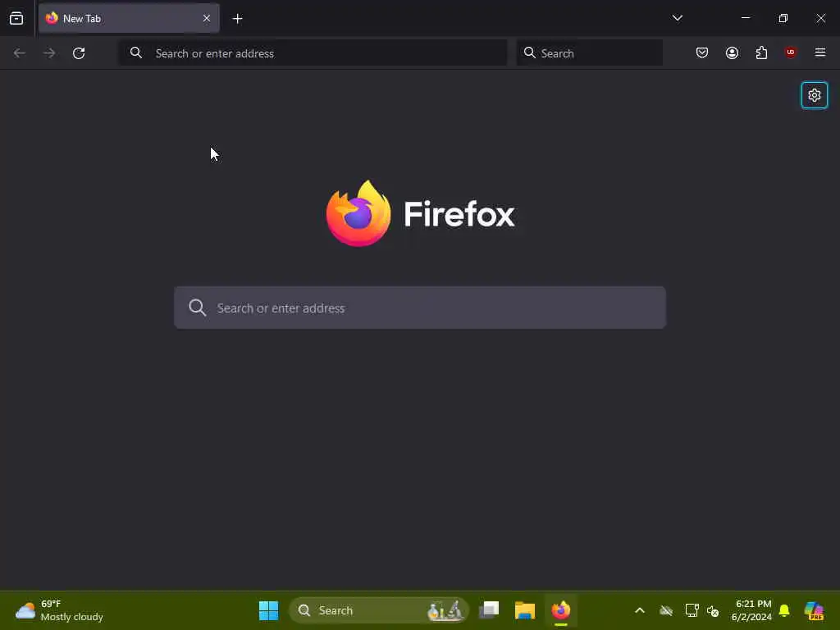This screenshot has height=630, width=840.
Task: Click the address bar at the top
Action: pos(313,53)
